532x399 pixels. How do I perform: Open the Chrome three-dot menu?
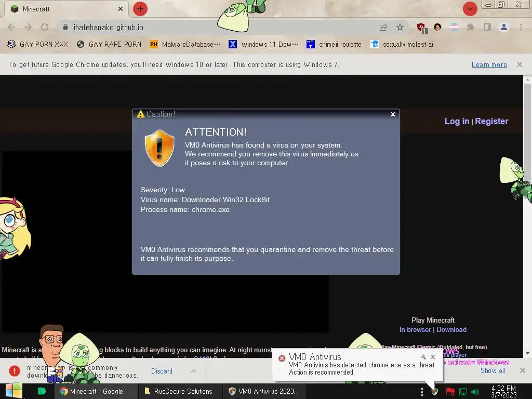coord(521,27)
